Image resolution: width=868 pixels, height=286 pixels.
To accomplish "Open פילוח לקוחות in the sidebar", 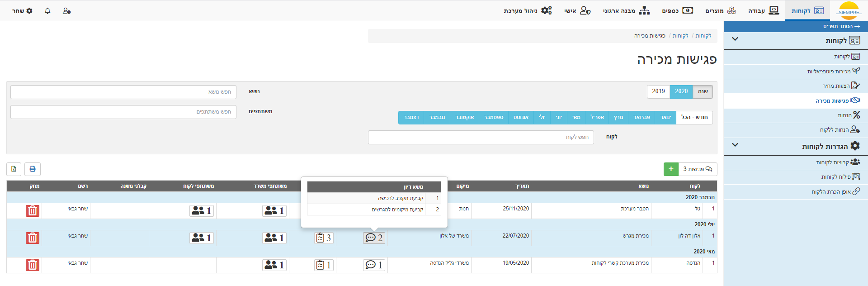I will (x=796, y=177).
